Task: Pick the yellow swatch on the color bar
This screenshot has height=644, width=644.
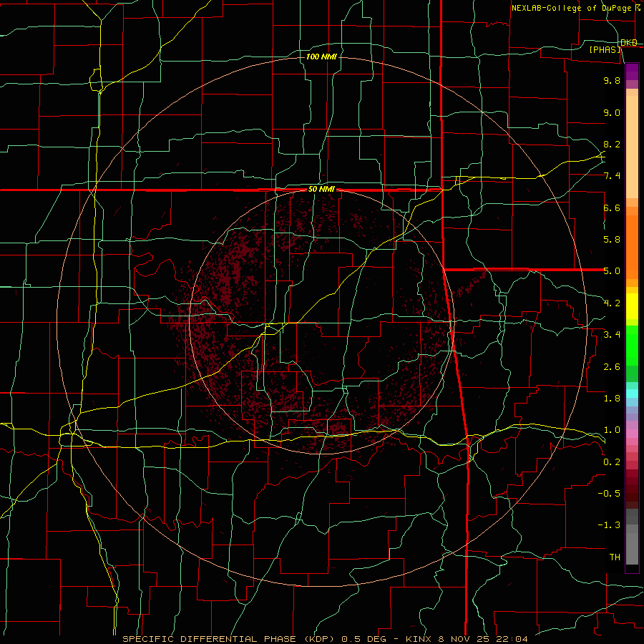Action: 632,306
